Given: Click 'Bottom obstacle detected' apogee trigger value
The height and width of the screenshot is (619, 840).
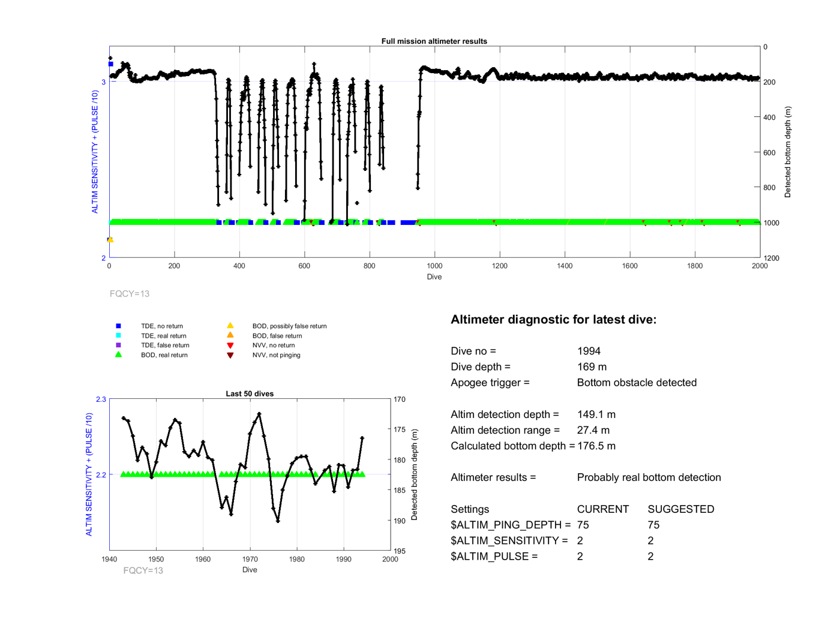Looking at the screenshot, I should 637,383.
